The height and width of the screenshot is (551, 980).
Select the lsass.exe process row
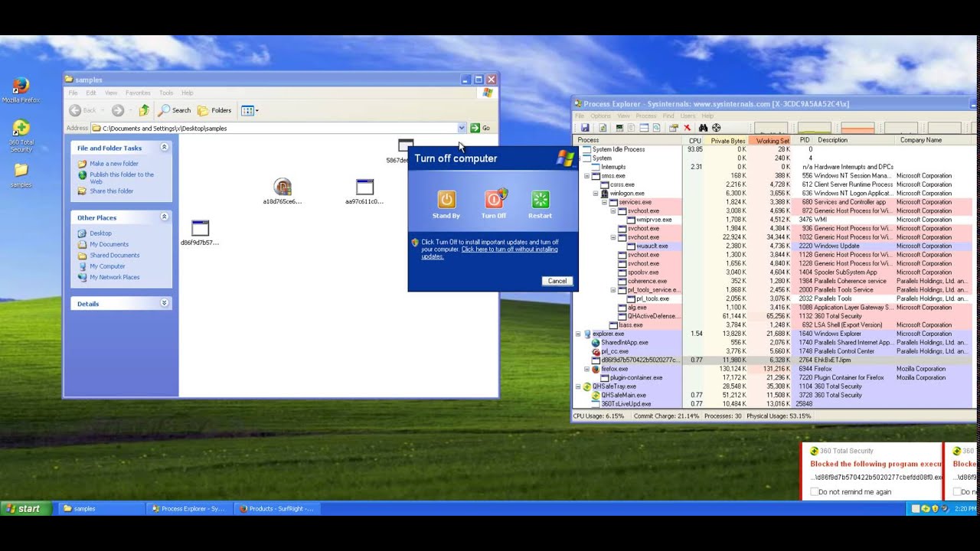[x=773, y=325]
